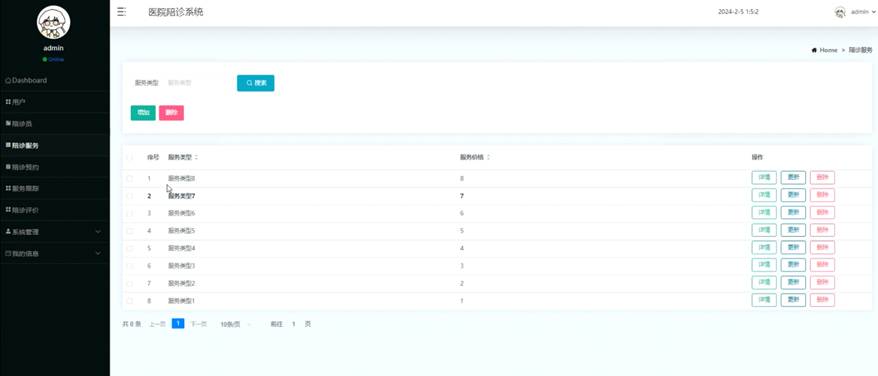Screen dimensions: 878x376
Task: Toggle the hamburger sidebar collapse icon
Action: (x=121, y=12)
